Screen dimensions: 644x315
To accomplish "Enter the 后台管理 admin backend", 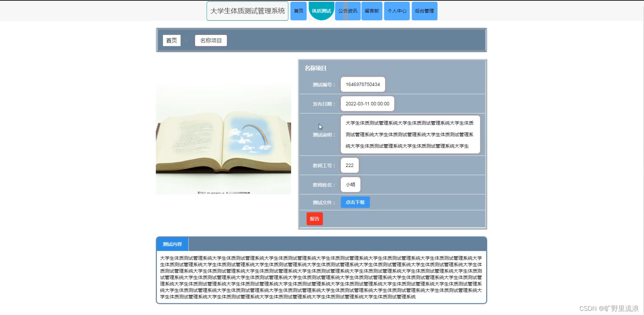I will pyautogui.click(x=424, y=11).
